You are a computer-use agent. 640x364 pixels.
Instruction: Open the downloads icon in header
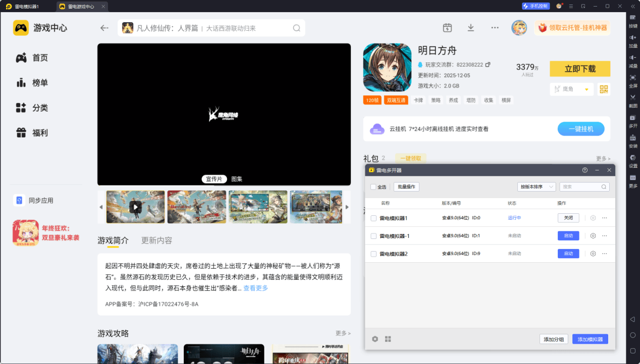[x=471, y=28]
